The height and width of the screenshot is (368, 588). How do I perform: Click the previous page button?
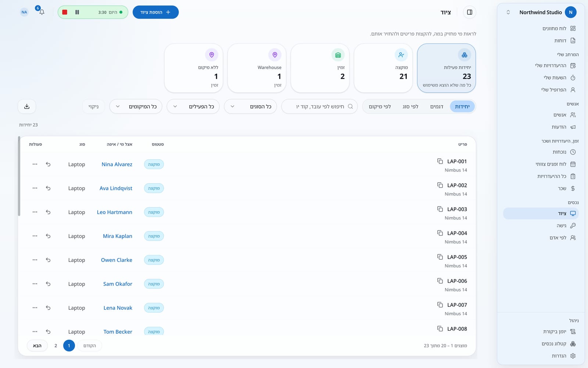point(90,346)
